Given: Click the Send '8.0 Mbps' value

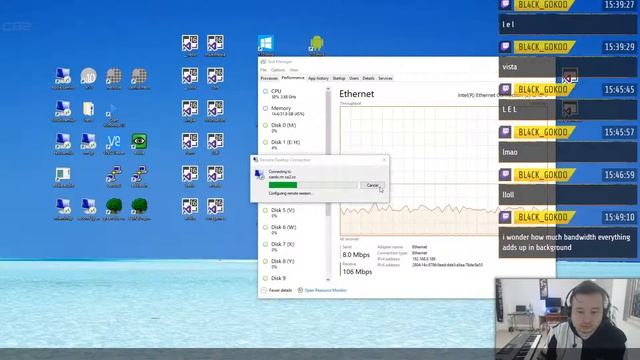Looking at the screenshot, I should [x=356, y=255].
